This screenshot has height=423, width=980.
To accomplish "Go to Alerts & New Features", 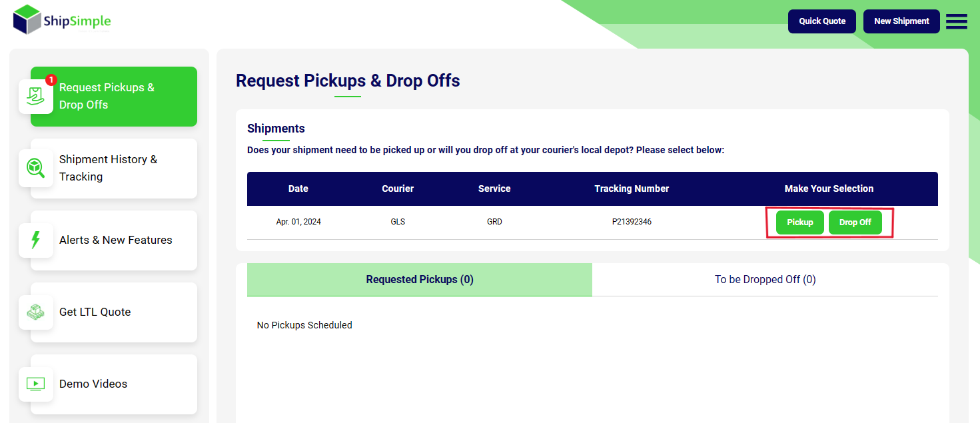I will pyautogui.click(x=114, y=240).
